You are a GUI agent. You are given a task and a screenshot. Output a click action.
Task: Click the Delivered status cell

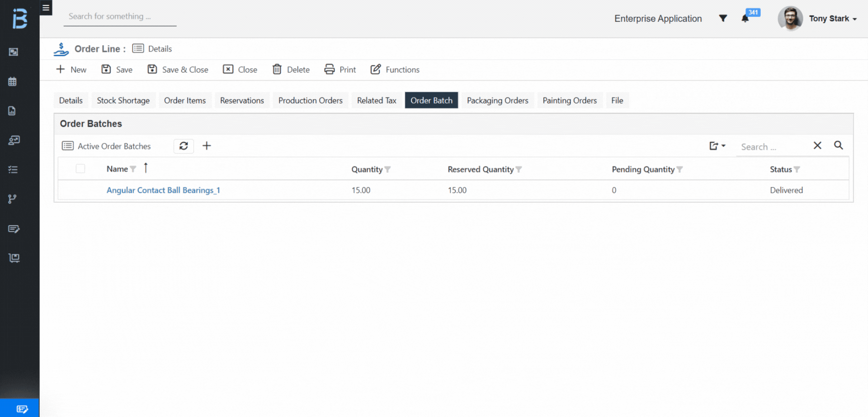[787, 190]
